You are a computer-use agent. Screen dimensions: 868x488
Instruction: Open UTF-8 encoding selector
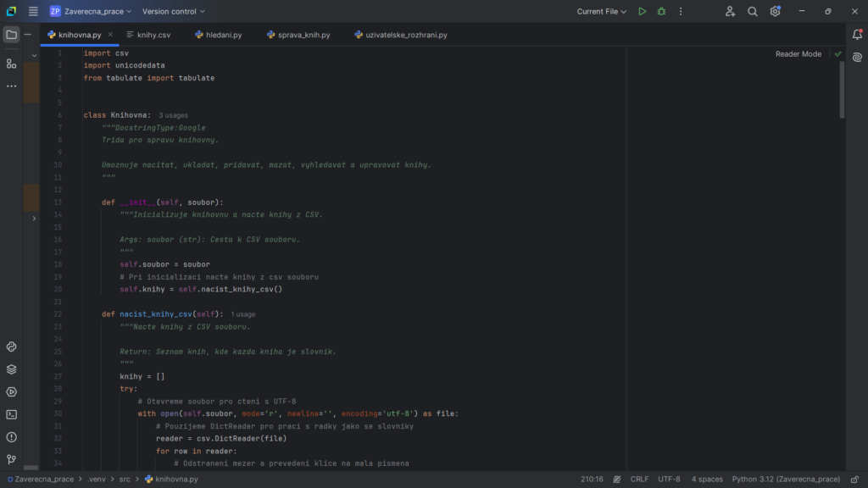coord(669,480)
